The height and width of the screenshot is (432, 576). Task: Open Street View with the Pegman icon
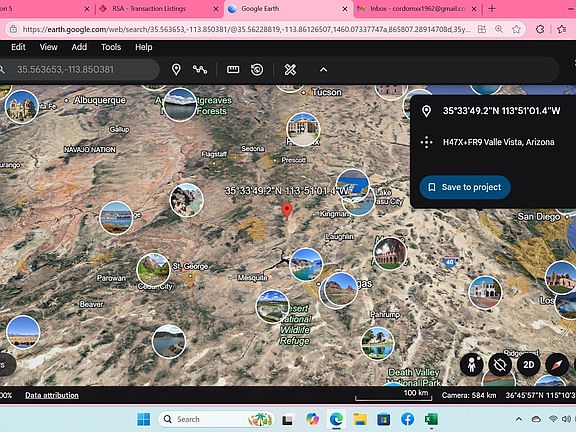pyautogui.click(x=472, y=364)
